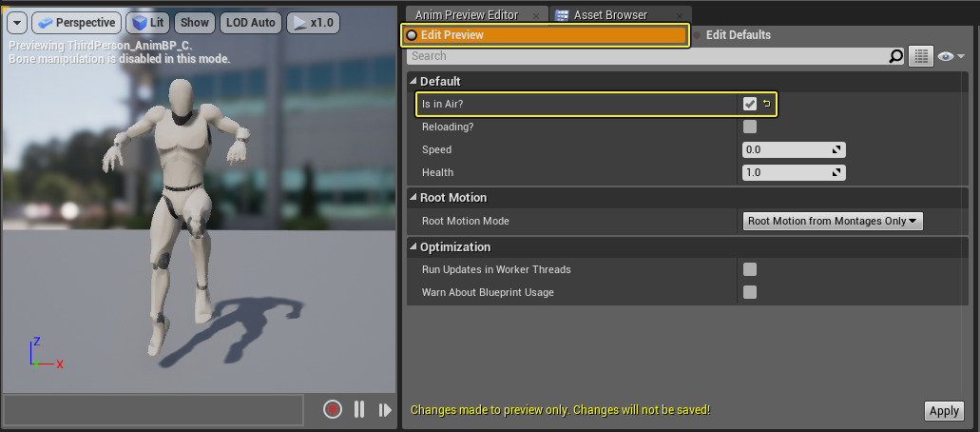Enable Warn About Blueprint Usage checkbox
Viewport: 980px width, 432px height.
coord(750,292)
